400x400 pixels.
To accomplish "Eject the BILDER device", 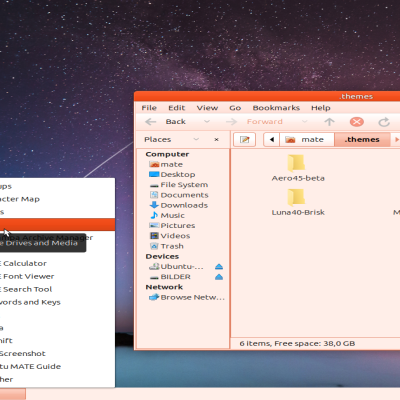I will 219,277.
